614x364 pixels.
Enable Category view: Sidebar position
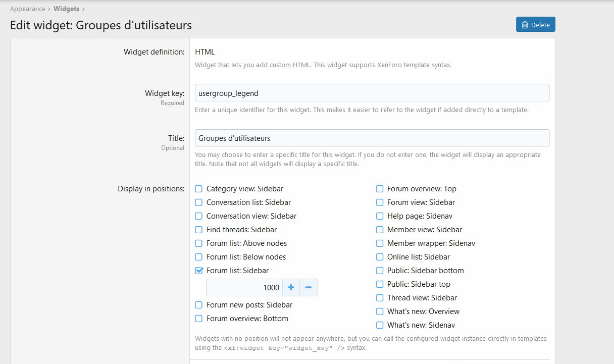point(199,189)
